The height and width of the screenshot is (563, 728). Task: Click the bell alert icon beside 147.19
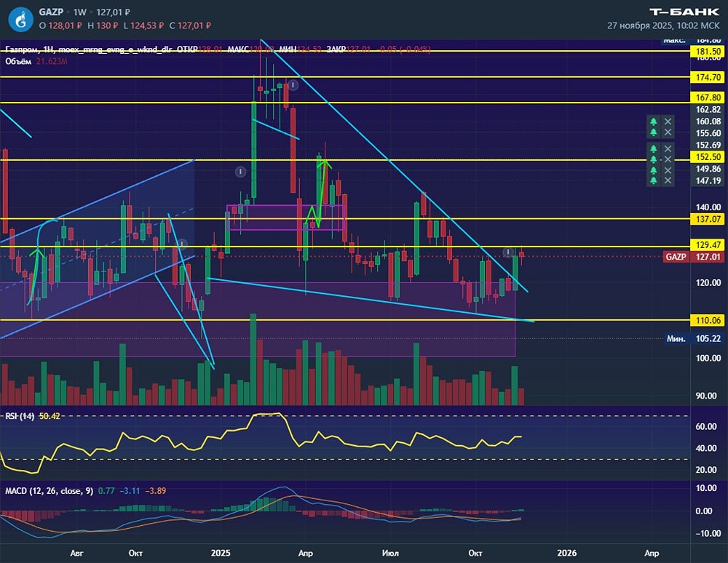click(654, 180)
